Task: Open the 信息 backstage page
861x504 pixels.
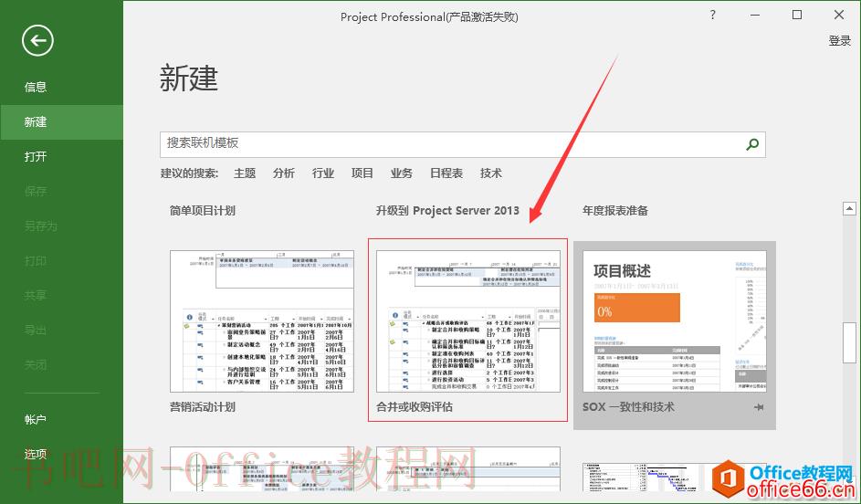Action: [35, 87]
